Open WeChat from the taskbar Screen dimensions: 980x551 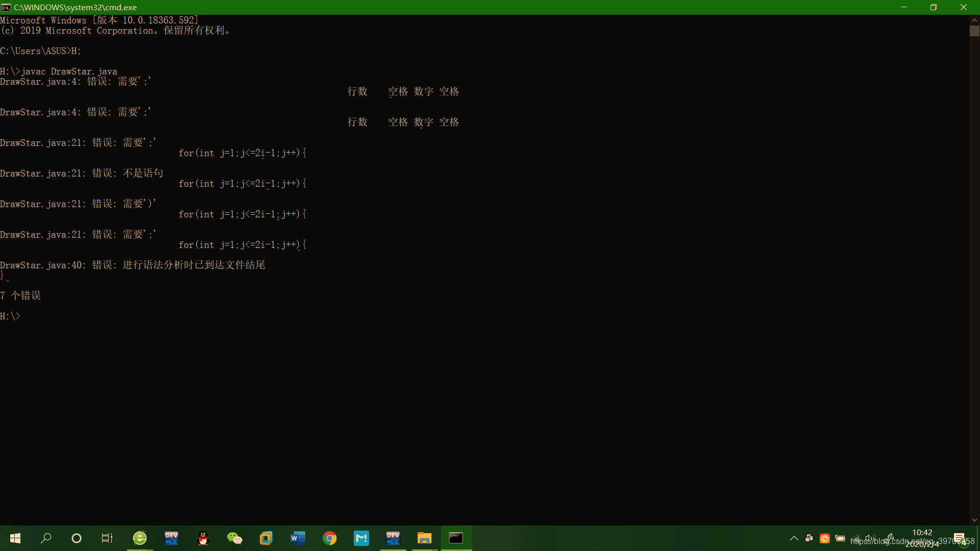(235, 538)
